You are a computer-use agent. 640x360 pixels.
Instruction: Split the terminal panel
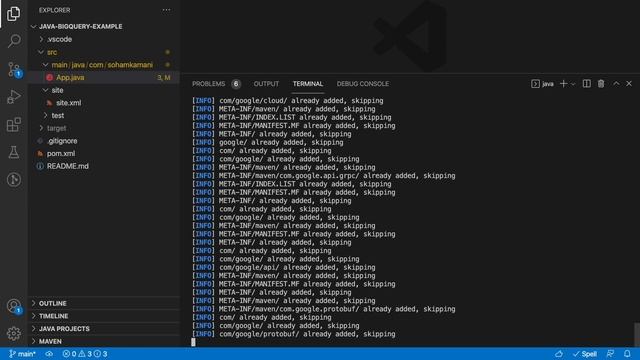(x=587, y=84)
